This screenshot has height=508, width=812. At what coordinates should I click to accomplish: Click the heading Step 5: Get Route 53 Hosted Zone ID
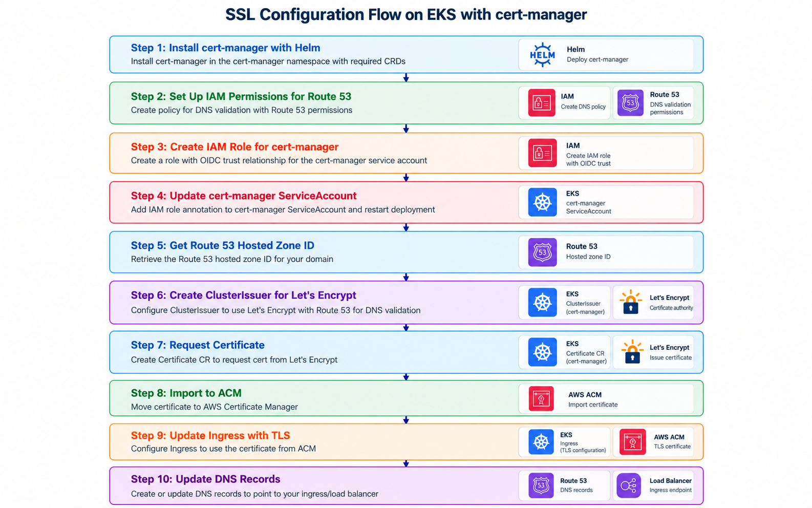223,245
